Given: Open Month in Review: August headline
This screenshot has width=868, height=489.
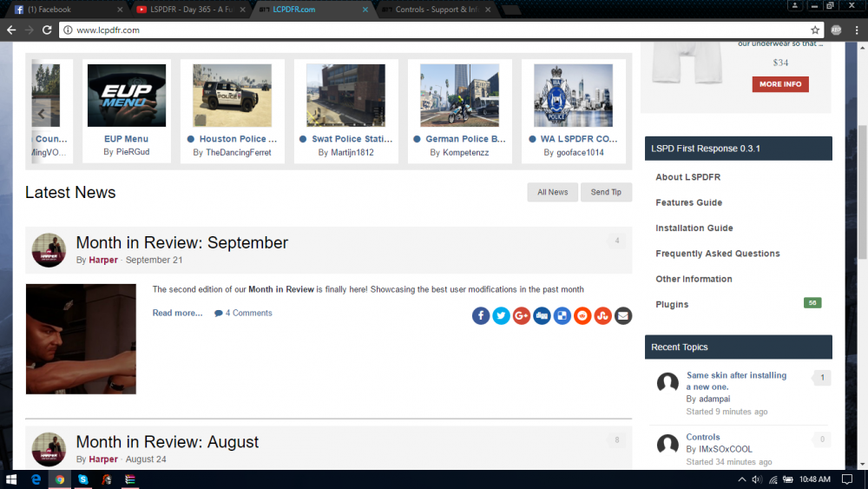Looking at the screenshot, I should (x=168, y=442).
